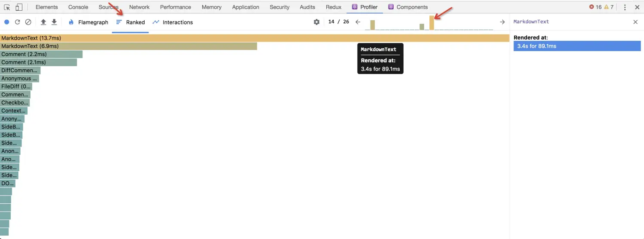Switch to the React Components tab

tap(408, 7)
